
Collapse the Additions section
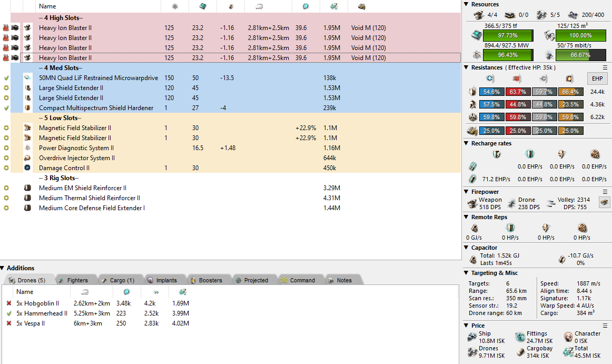coord(3,268)
